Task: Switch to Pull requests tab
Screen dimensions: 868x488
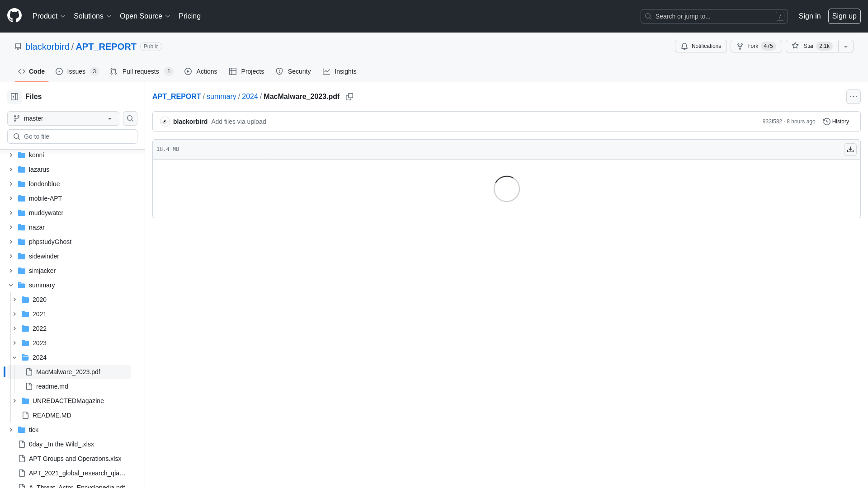Action: pos(142,71)
